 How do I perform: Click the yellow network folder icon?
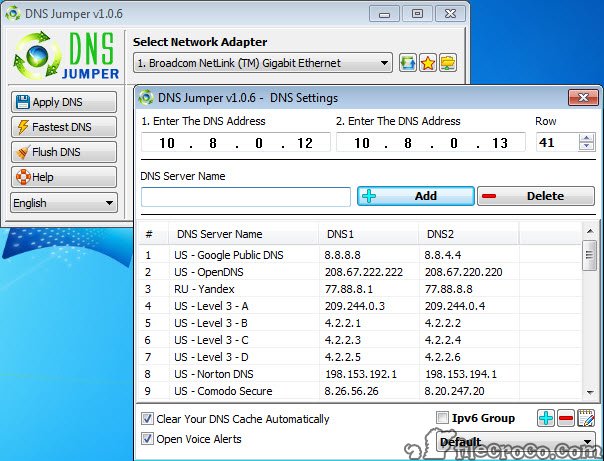point(448,63)
